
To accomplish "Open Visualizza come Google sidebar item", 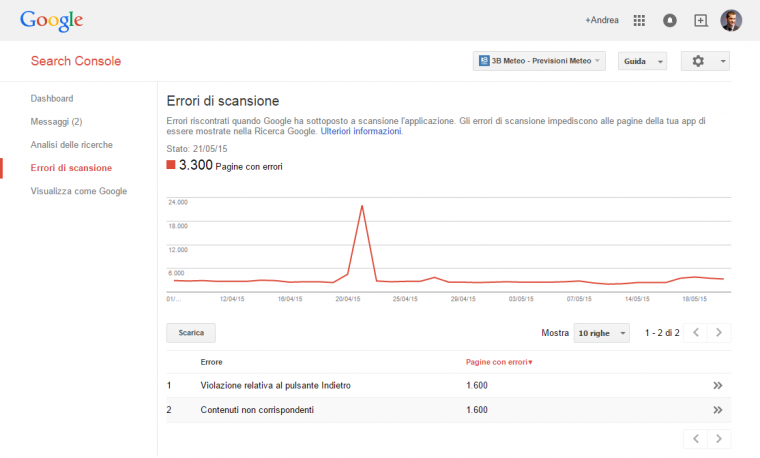I will pos(79,191).
